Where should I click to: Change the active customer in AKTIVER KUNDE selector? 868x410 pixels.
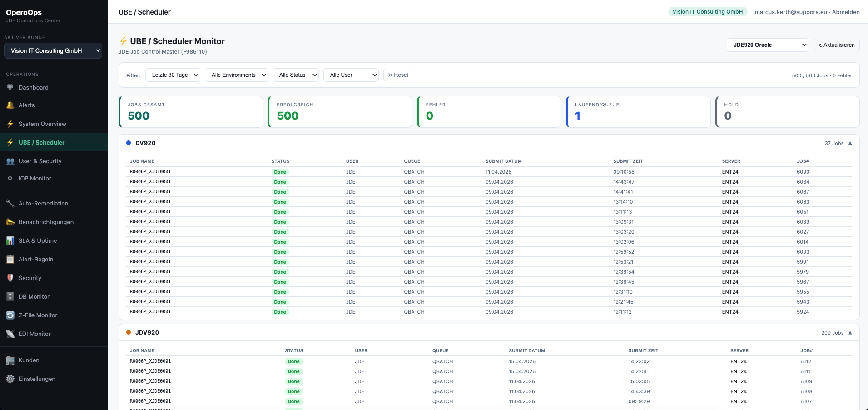click(x=52, y=50)
